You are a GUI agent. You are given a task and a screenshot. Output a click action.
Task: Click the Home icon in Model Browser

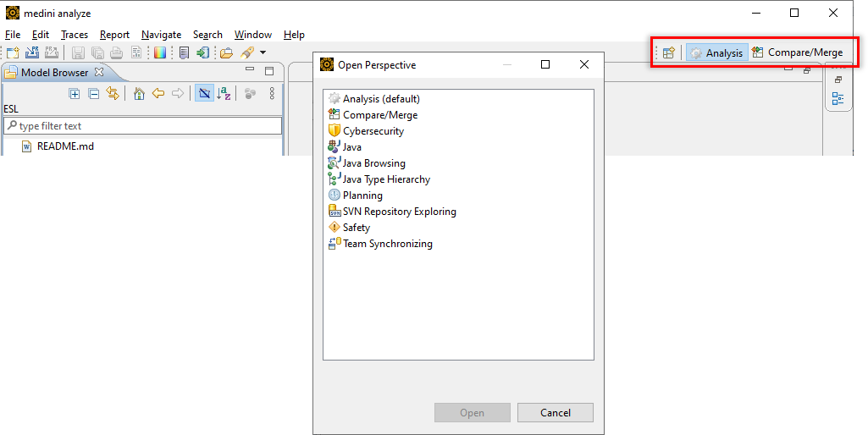click(139, 94)
